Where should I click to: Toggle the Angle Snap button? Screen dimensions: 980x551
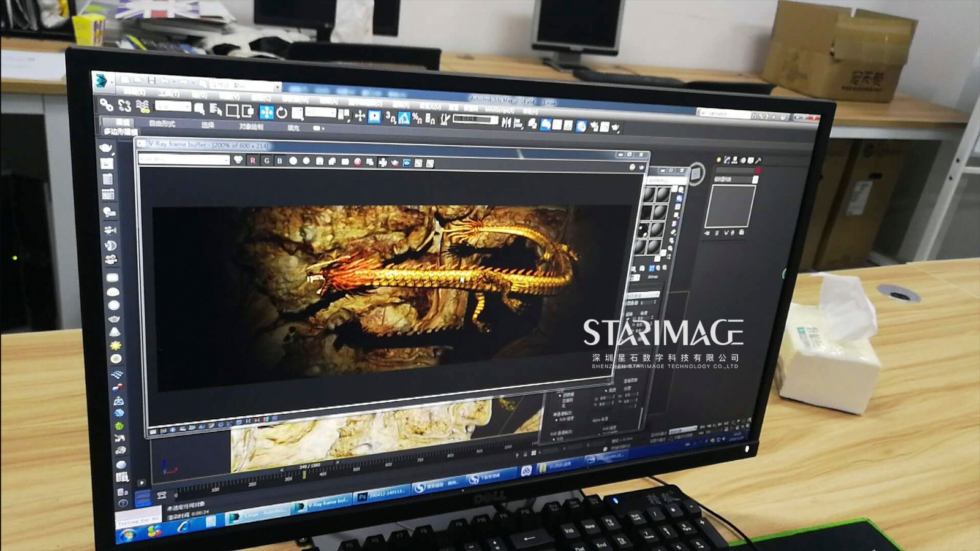point(404,118)
